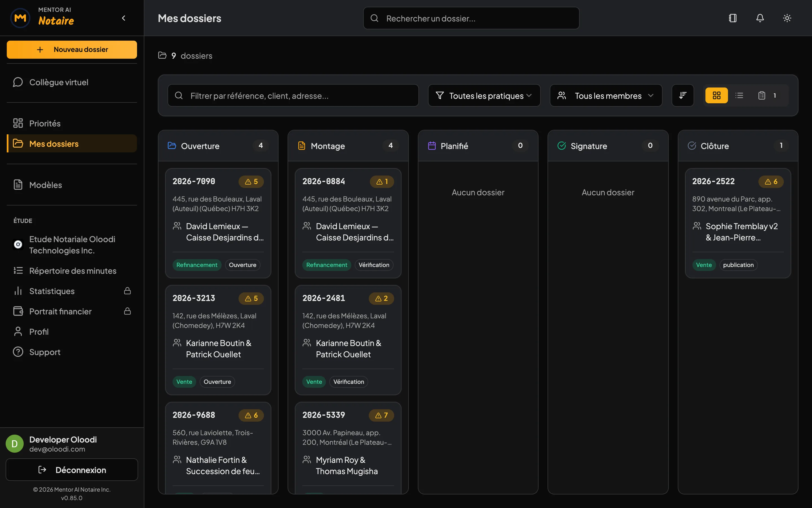Click the sort order icon button
The image size is (812, 508).
[x=683, y=95]
